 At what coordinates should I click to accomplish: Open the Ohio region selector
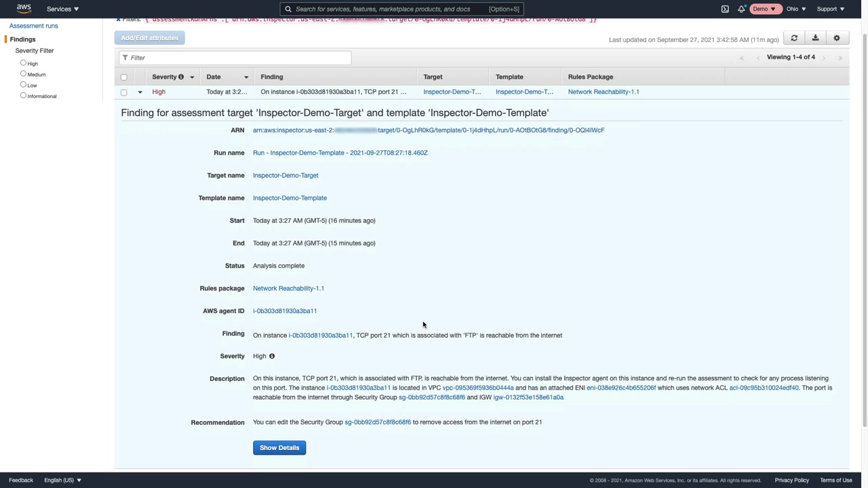795,9
